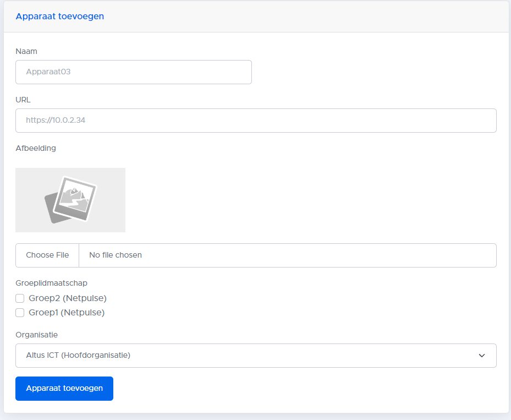
Task: Submit with the blue Apparaat toevoegen button
Action: pos(64,389)
